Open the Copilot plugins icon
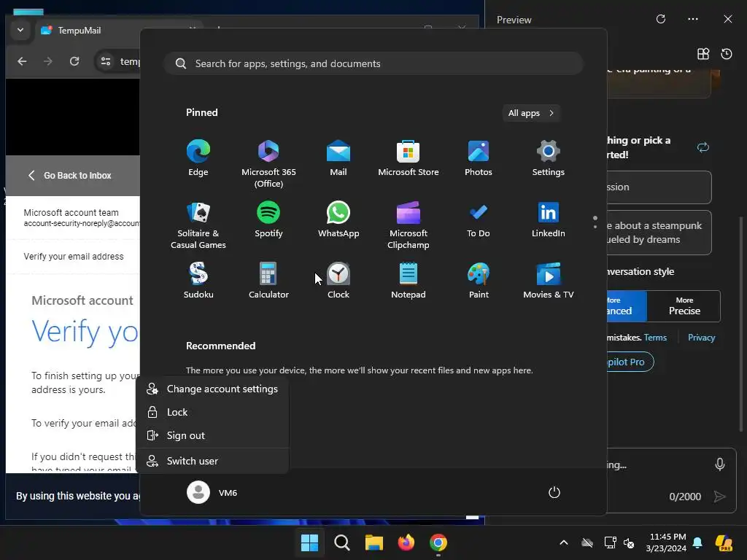Image resolution: width=747 pixels, height=560 pixels. 703,54
